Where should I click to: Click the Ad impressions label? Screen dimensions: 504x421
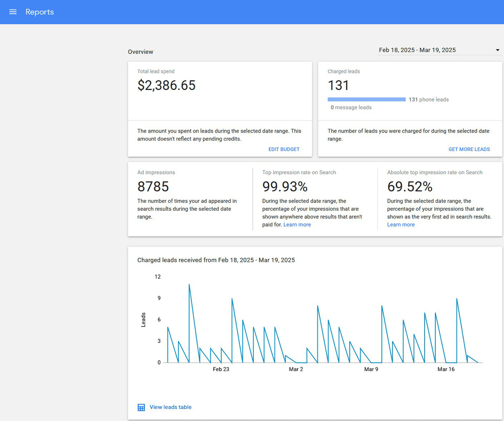tap(156, 172)
